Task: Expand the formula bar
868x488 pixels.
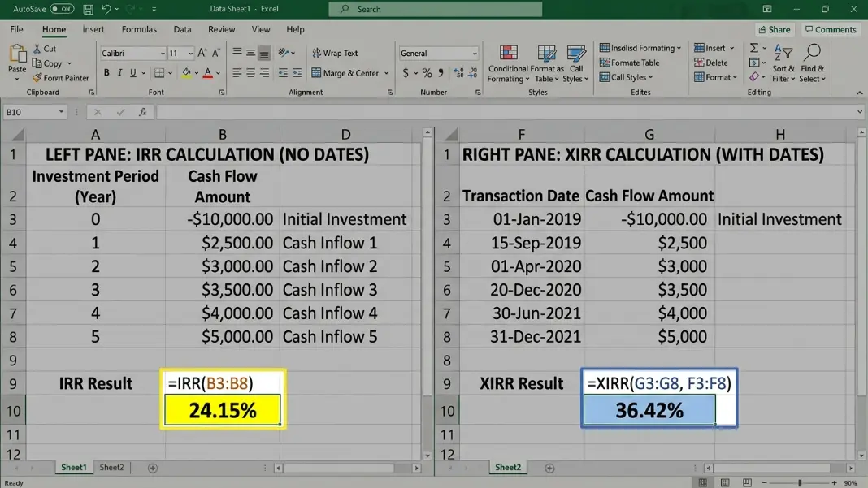Action: point(860,112)
